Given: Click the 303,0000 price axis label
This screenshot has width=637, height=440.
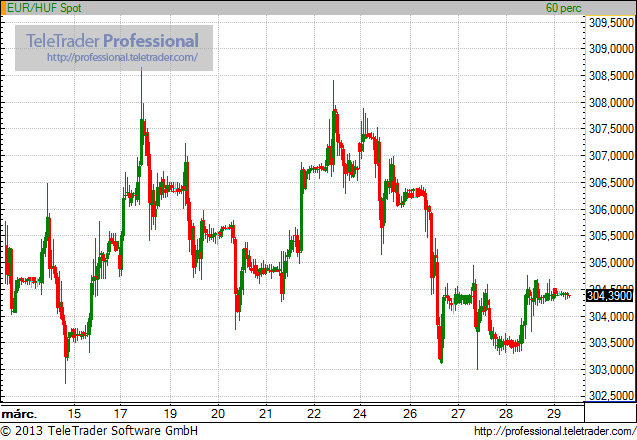Looking at the screenshot, I should pyautogui.click(x=611, y=370).
